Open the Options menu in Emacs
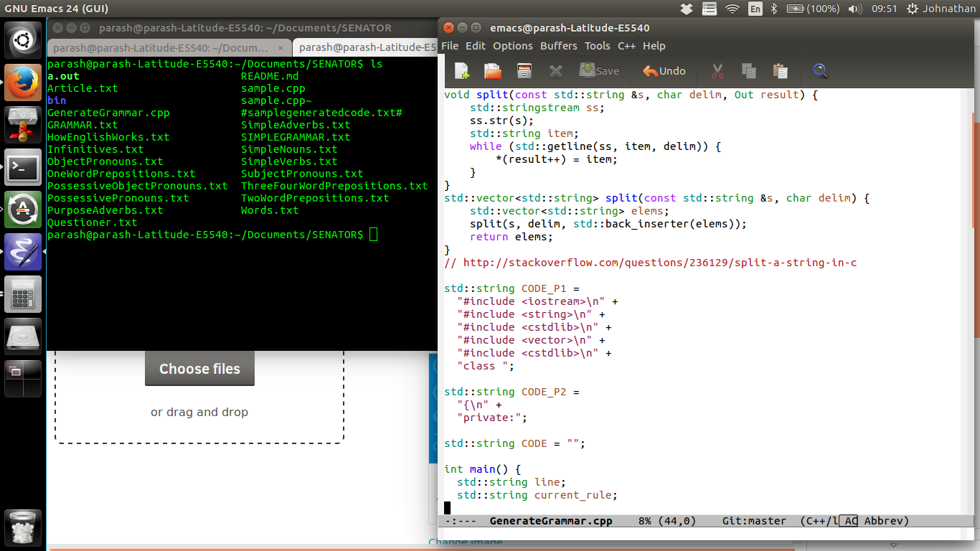The width and height of the screenshot is (980, 551). tap(513, 46)
